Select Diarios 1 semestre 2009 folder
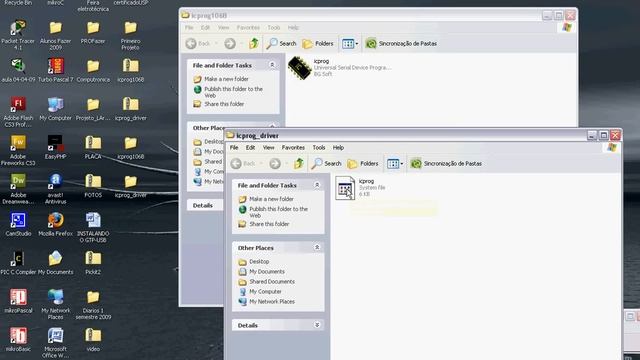The width and height of the screenshot is (640, 360). pyautogui.click(x=93, y=304)
